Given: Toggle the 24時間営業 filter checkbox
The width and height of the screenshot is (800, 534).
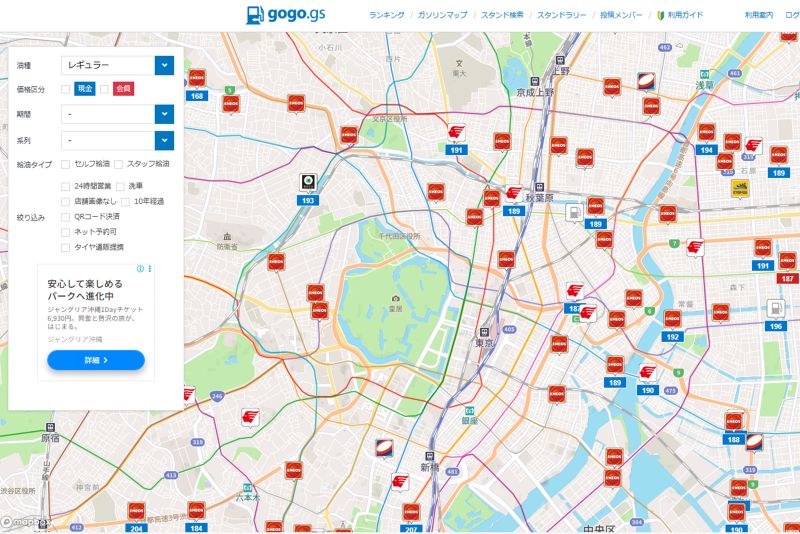Looking at the screenshot, I should 66,186.
